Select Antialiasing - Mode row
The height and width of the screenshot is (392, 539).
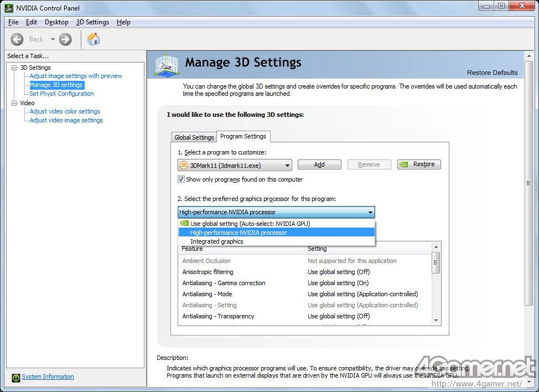pos(305,294)
